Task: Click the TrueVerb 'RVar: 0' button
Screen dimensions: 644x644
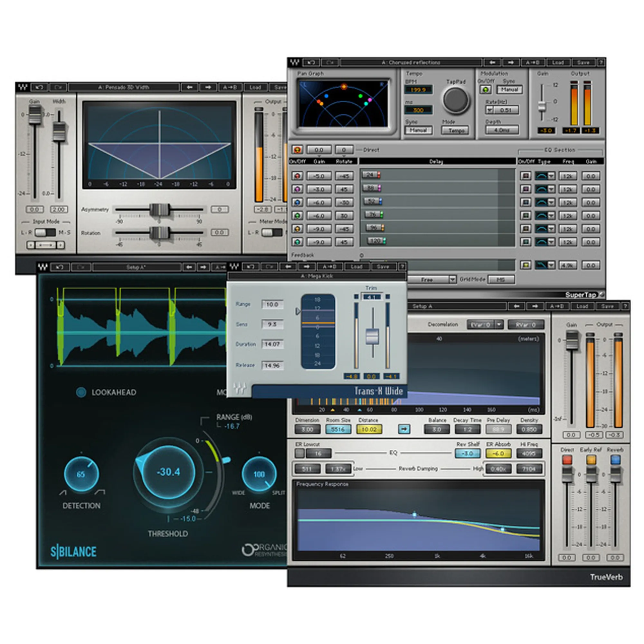Action: pos(526,324)
